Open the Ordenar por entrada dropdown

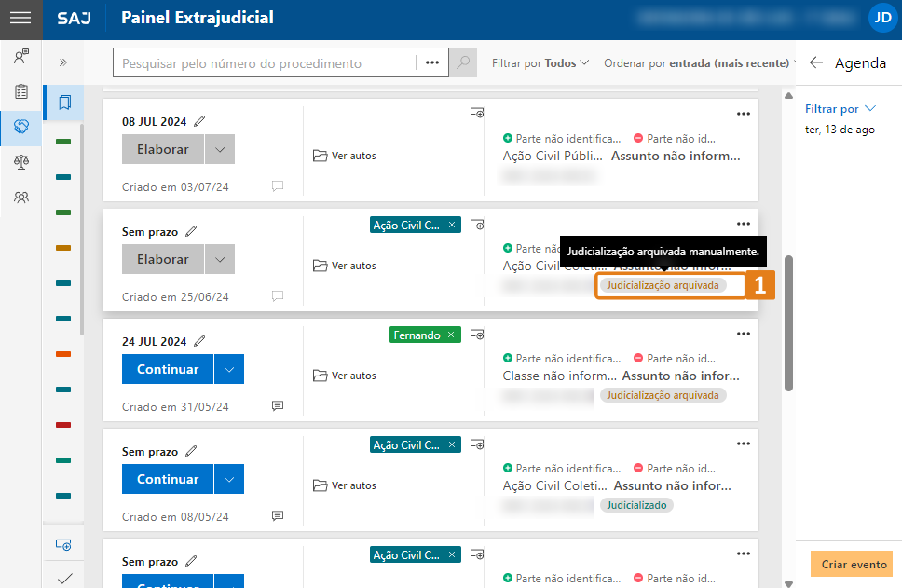pos(700,62)
